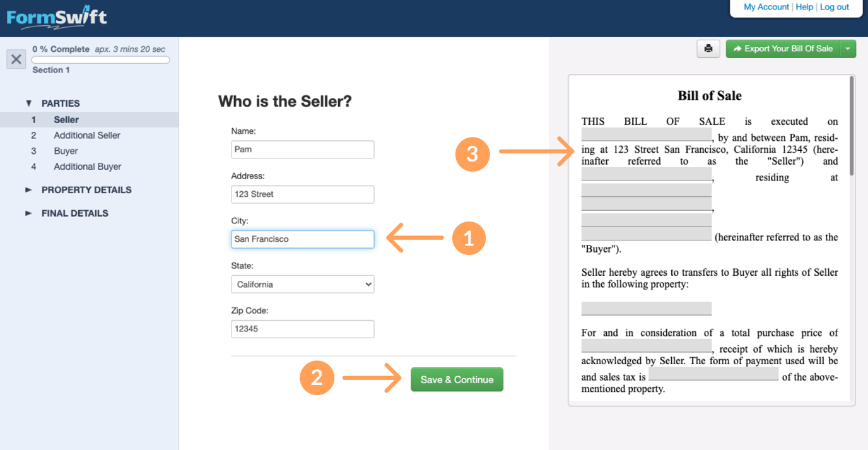Close the sidebar with the X icon
Screen dimensions: 868x450
(x=16, y=59)
